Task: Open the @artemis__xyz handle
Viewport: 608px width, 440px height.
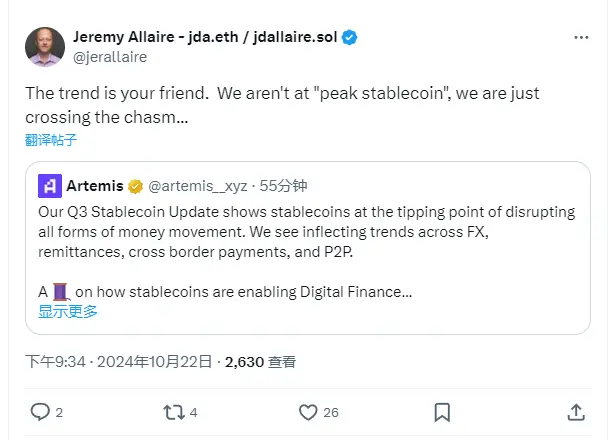Action: click(x=198, y=185)
